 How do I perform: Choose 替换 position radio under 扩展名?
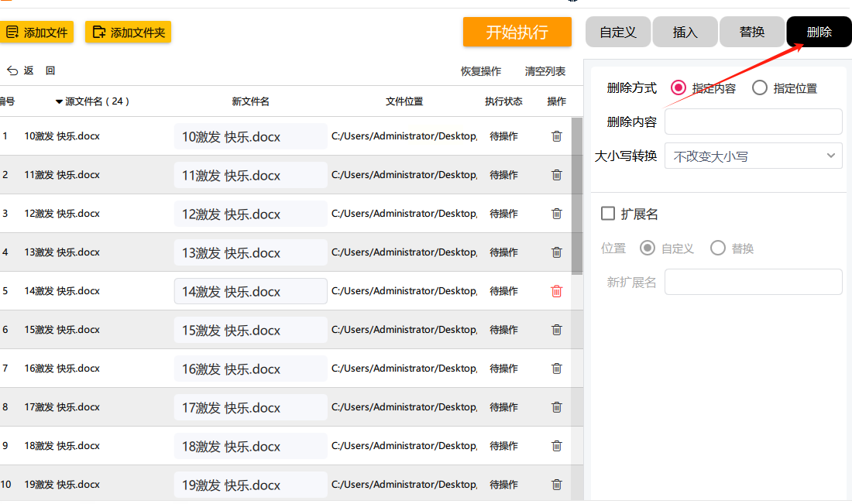point(718,249)
